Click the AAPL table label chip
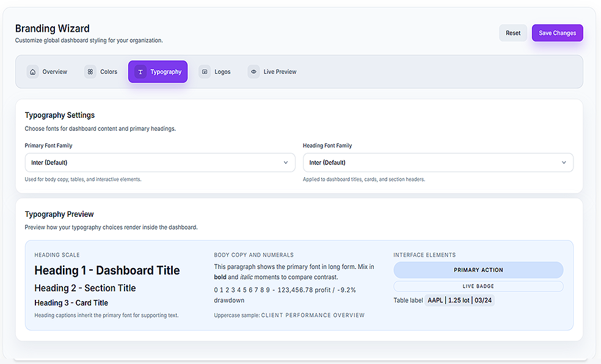The height and width of the screenshot is (364, 601). pos(459,300)
